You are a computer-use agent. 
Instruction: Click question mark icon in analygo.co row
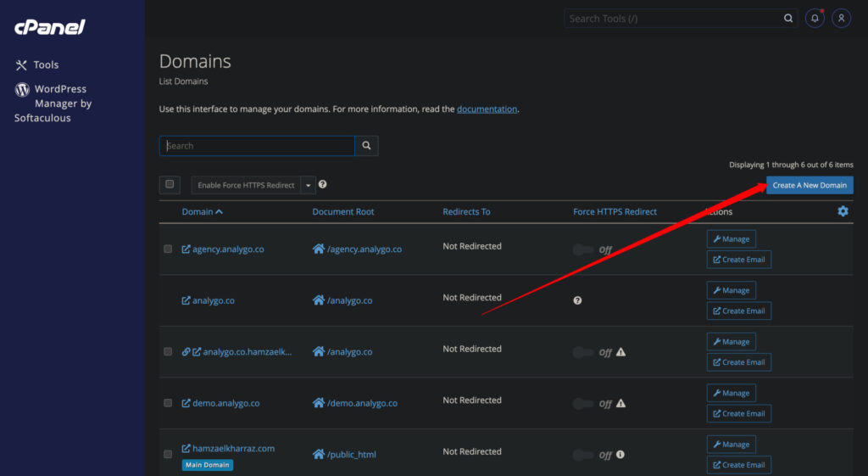[577, 300]
